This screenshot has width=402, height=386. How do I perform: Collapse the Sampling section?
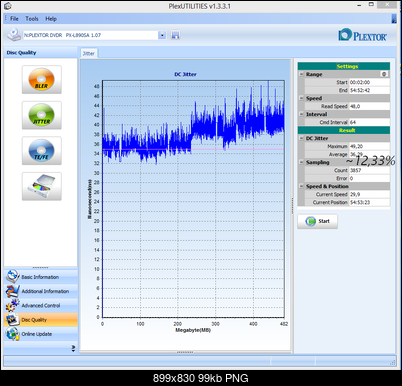(x=301, y=162)
